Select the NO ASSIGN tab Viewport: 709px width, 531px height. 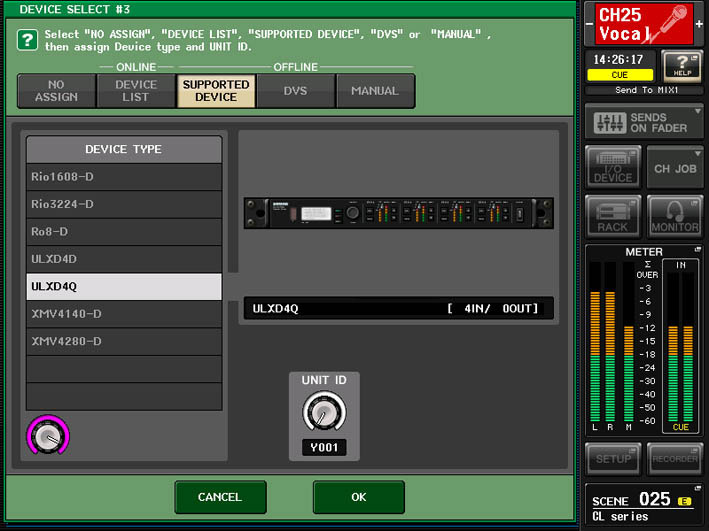[57, 91]
